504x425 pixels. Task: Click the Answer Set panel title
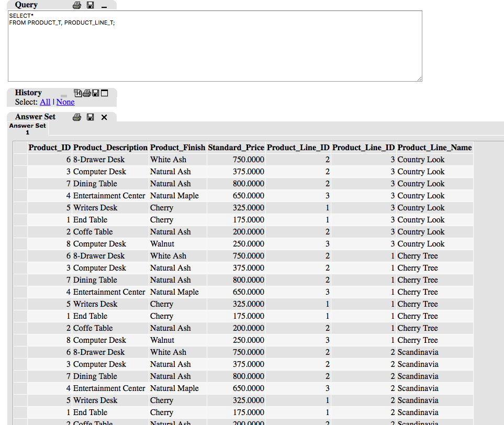pyautogui.click(x=36, y=117)
